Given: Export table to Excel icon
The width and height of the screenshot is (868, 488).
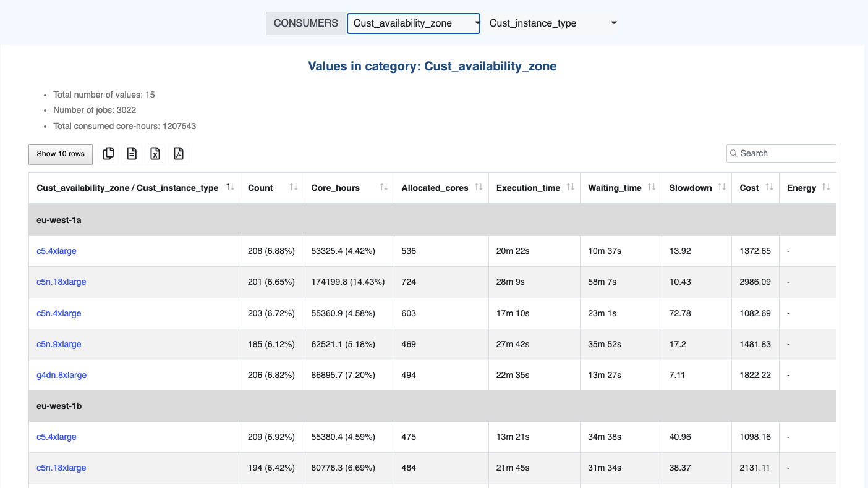Looking at the screenshot, I should (155, 154).
